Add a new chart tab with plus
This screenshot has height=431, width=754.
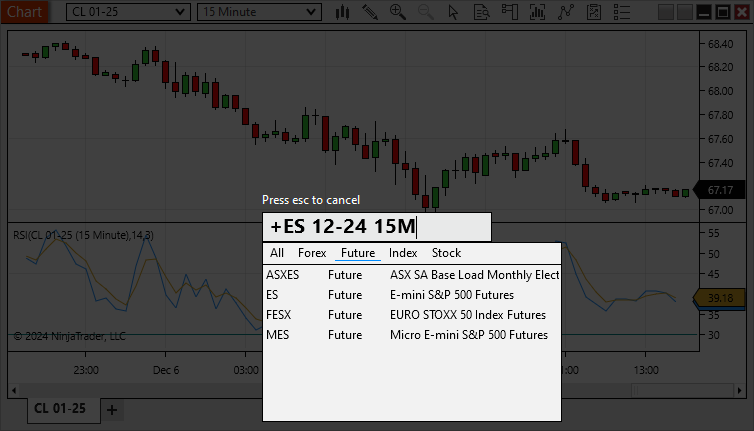coord(112,409)
